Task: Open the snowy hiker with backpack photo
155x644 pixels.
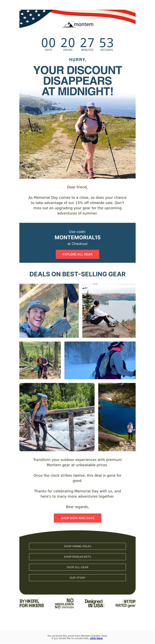Action: click(x=100, y=360)
